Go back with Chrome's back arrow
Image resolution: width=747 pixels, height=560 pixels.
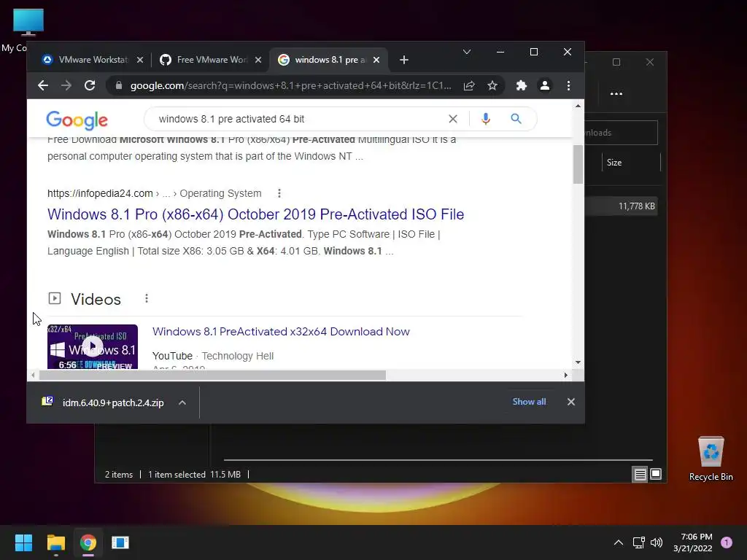tap(43, 86)
